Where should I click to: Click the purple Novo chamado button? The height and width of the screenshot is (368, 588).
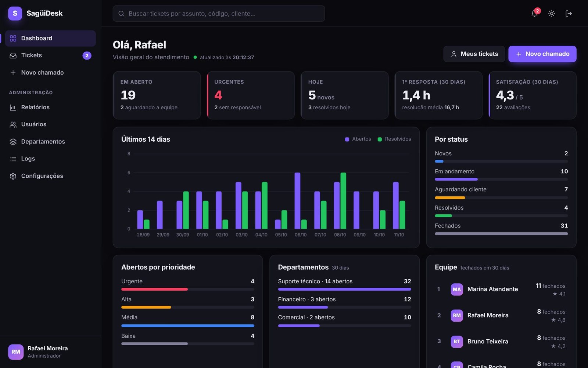tap(542, 54)
